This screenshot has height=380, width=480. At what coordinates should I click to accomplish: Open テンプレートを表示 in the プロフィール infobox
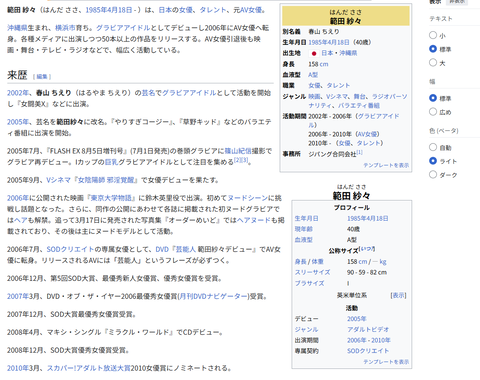tap(386, 362)
